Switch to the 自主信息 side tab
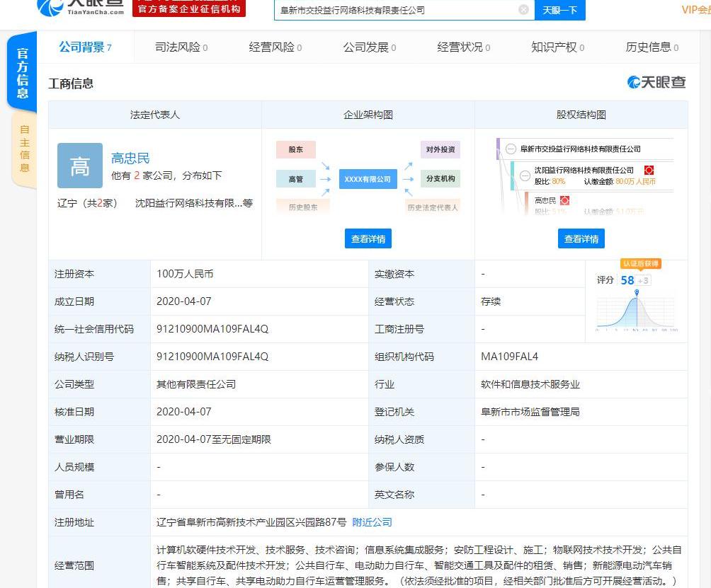The image size is (711, 588). click(25, 149)
